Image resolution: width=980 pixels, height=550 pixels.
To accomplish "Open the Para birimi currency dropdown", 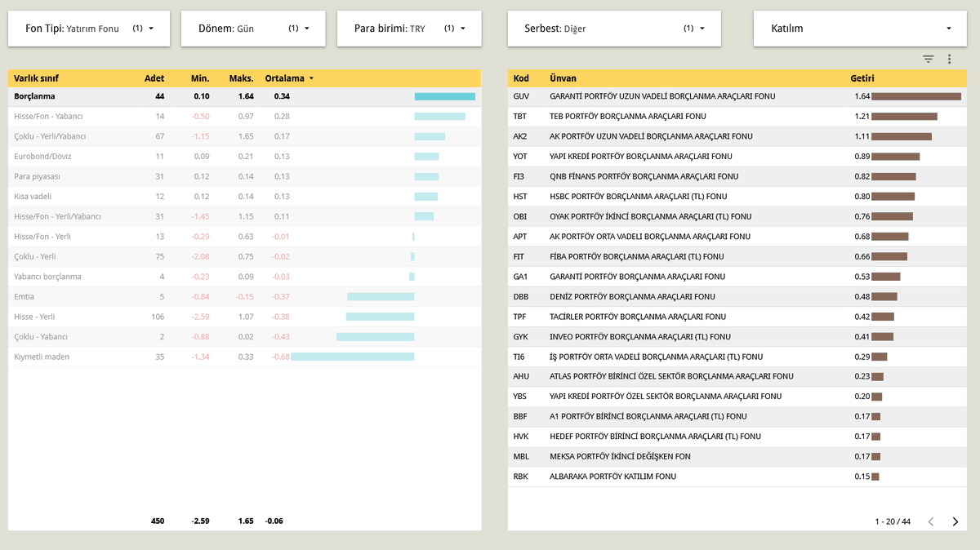I will [409, 29].
